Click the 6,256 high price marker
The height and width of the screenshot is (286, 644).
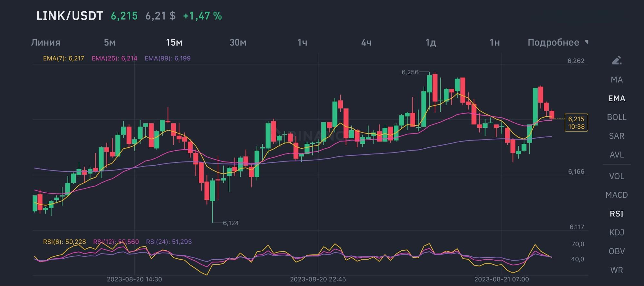coord(410,72)
